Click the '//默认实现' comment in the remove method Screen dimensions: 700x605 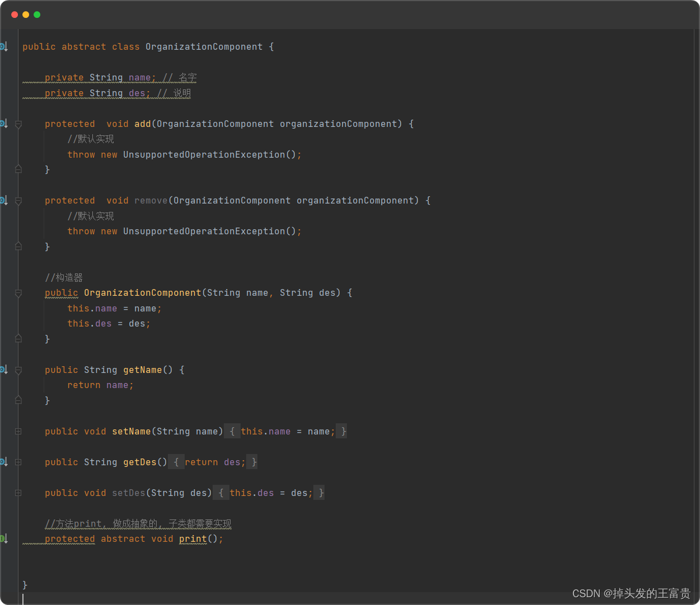click(x=91, y=216)
